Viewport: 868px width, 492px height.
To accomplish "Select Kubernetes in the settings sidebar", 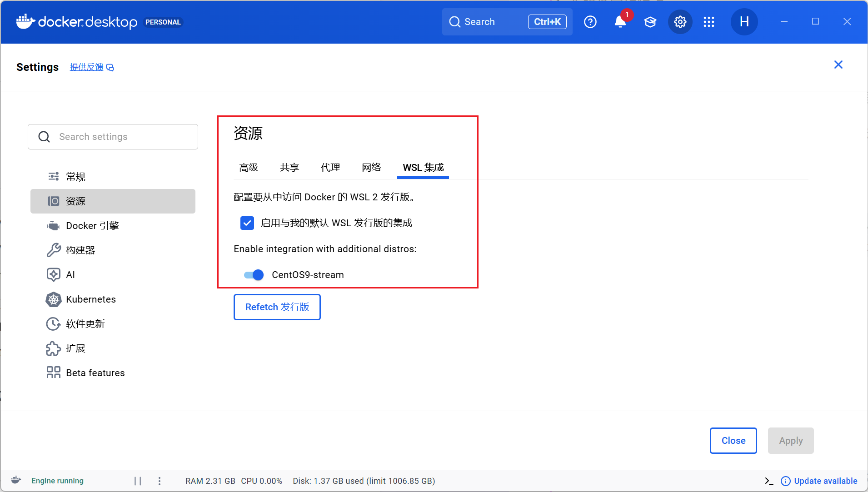I will point(90,299).
